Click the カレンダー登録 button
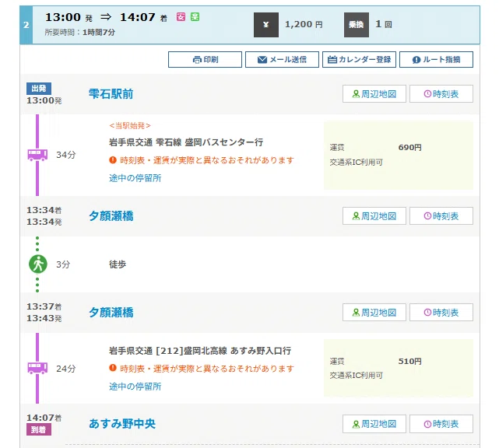The height and width of the screenshot is (448, 499). [359, 59]
